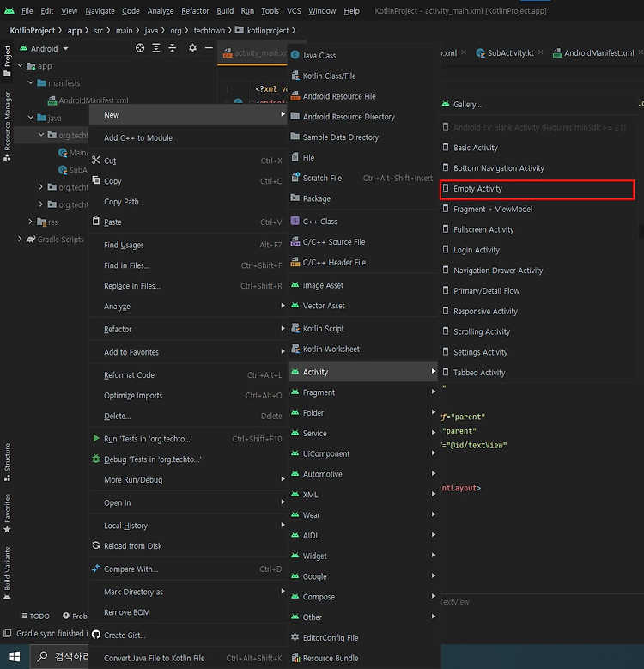
Task: Select EditorConfig File
Action: pos(362,637)
